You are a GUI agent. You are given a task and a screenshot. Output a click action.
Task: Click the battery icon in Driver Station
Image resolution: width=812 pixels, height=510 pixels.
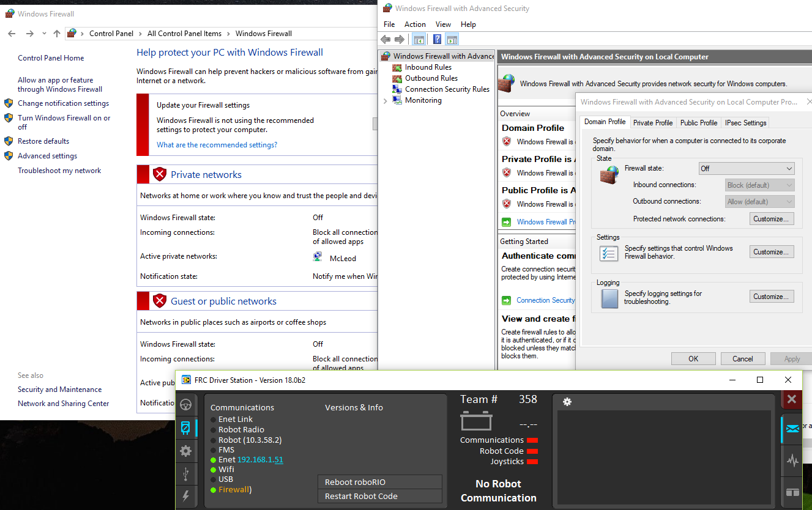click(476, 421)
